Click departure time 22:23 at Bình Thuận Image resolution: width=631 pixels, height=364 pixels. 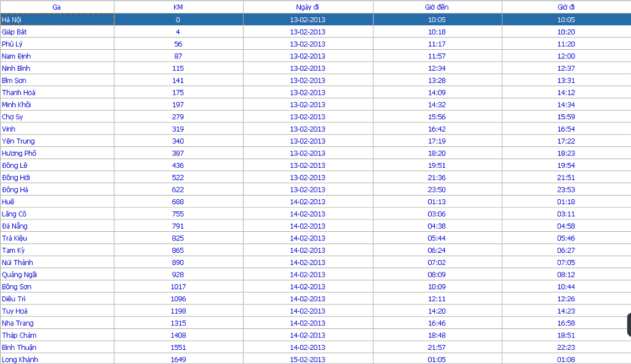[566, 347]
